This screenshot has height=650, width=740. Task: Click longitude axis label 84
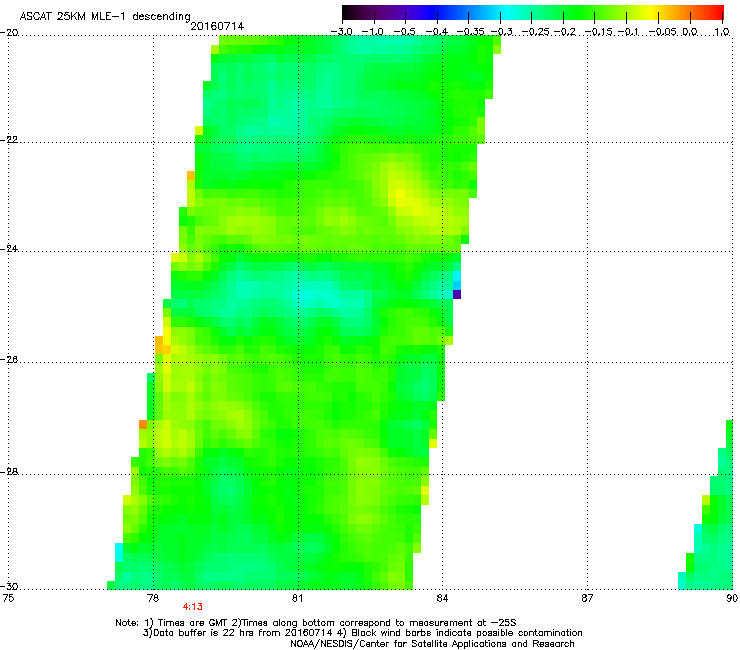[442, 598]
